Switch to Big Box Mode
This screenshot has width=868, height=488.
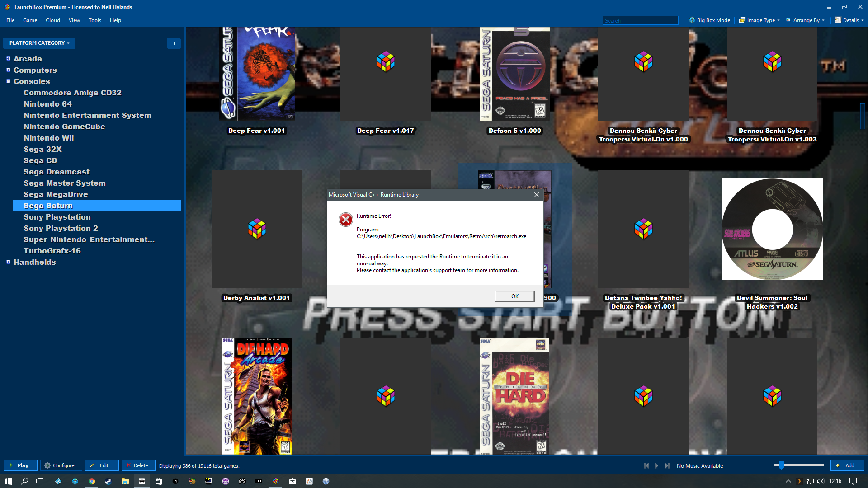(709, 20)
